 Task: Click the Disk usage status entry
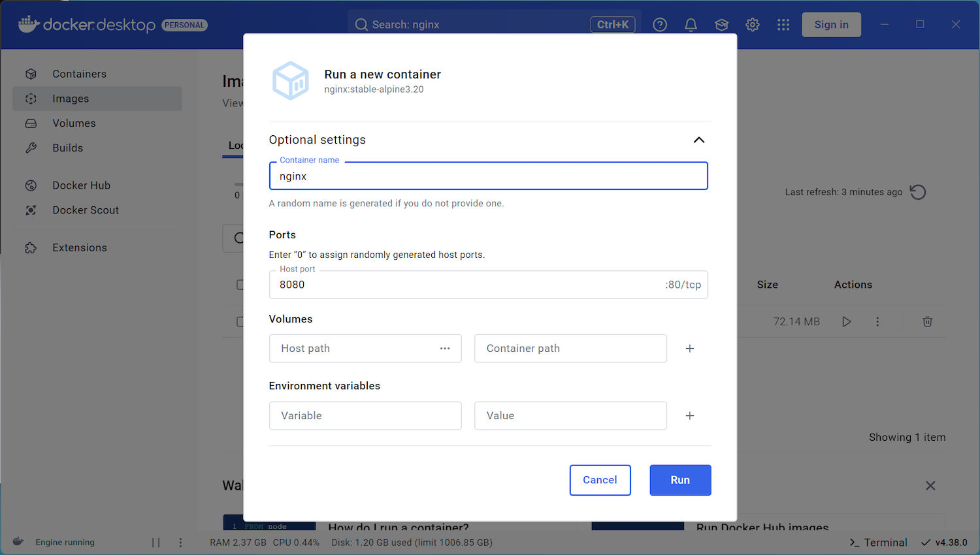point(412,543)
